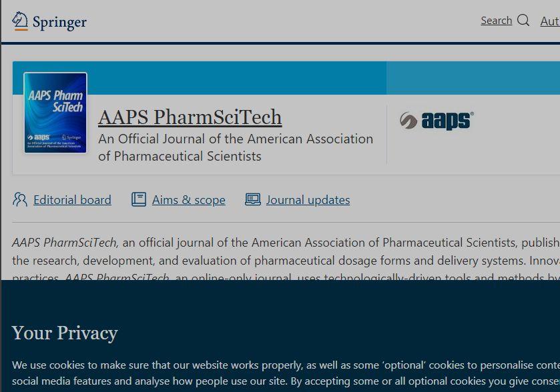The width and height of the screenshot is (560, 392).
Task: Click the AAPS PharmSciTech journal title heading
Action: click(x=190, y=117)
